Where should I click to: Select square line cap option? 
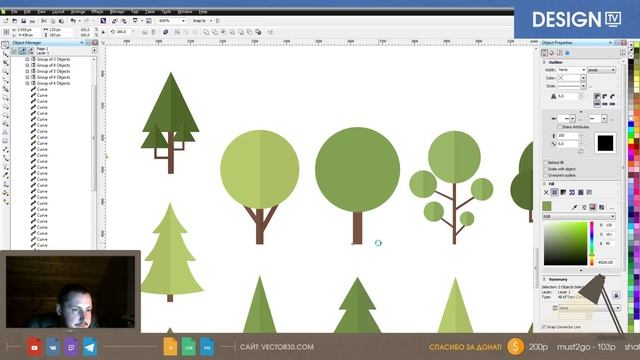pyautogui.click(x=612, y=104)
